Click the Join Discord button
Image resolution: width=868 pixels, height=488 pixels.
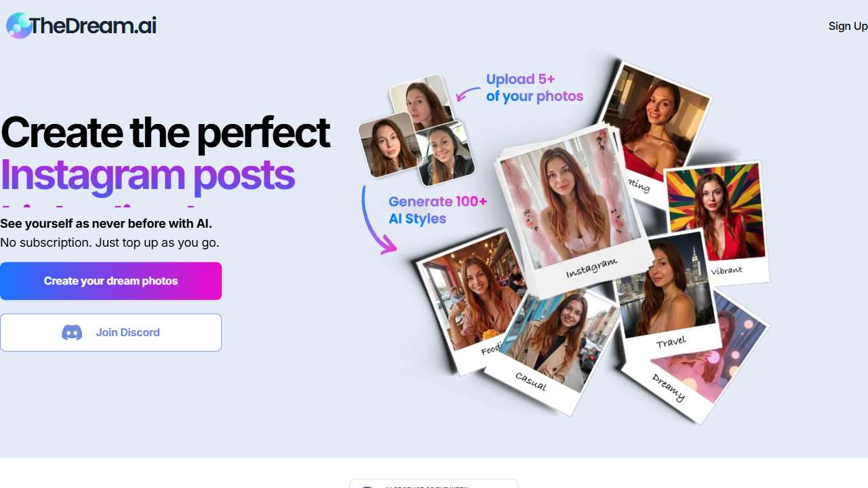(x=111, y=332)
